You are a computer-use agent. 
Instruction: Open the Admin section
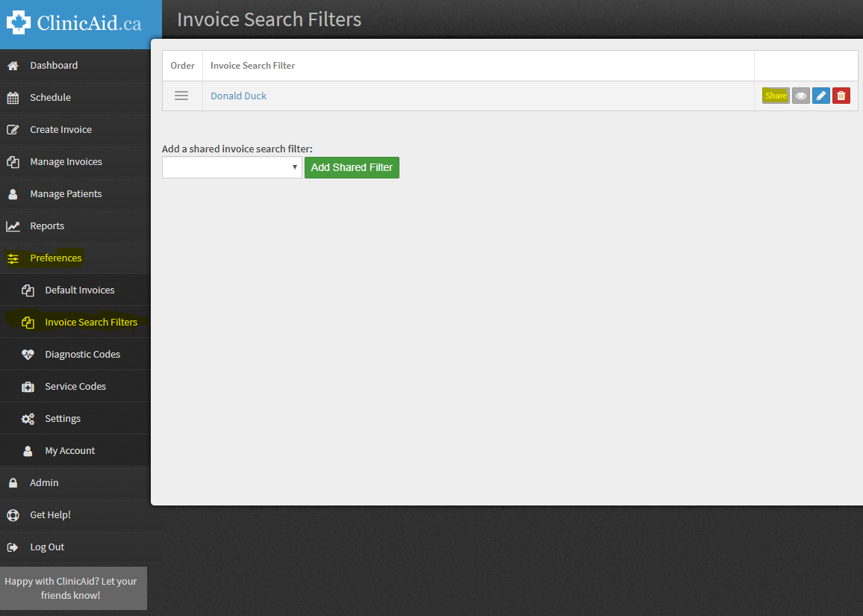(x=75, y=483)
